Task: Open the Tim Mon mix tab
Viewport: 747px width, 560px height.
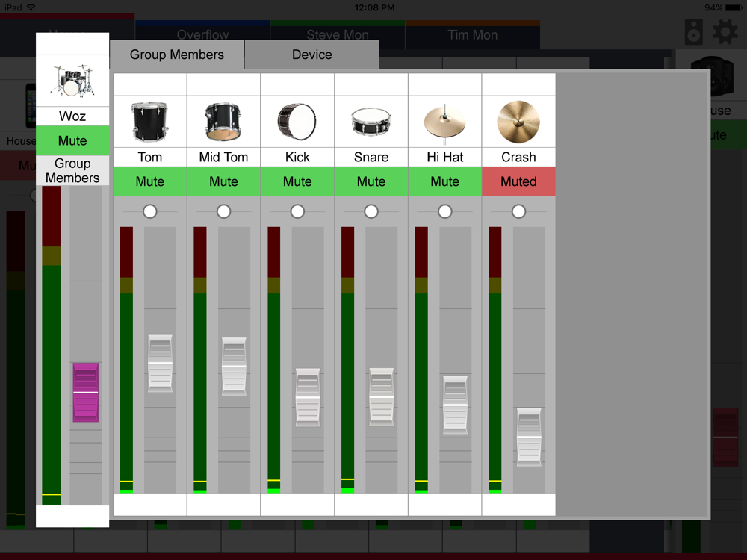Action: coord(473,35)
